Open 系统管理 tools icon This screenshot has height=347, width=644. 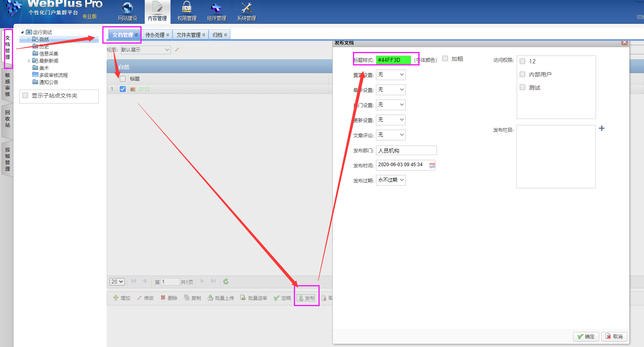[246, 8]
